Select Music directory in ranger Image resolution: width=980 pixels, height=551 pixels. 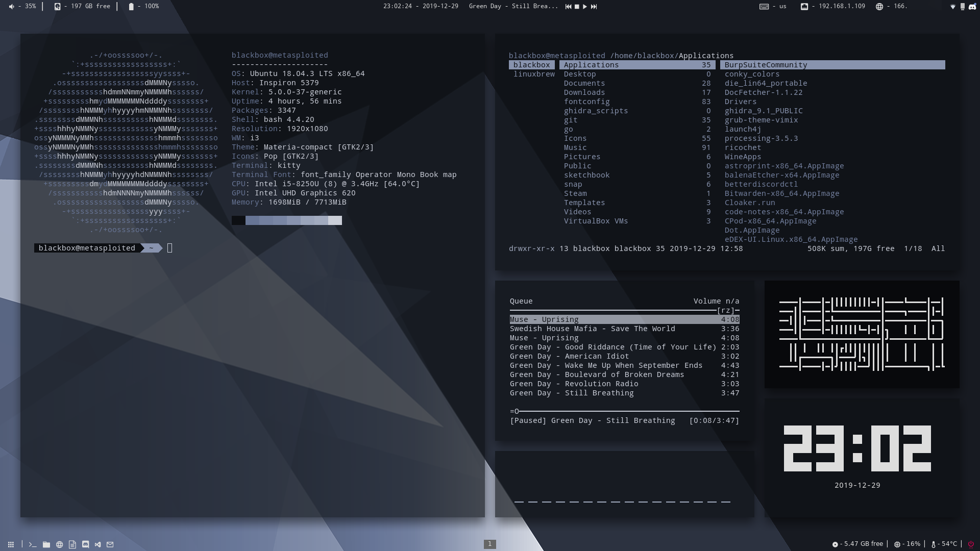638,147
